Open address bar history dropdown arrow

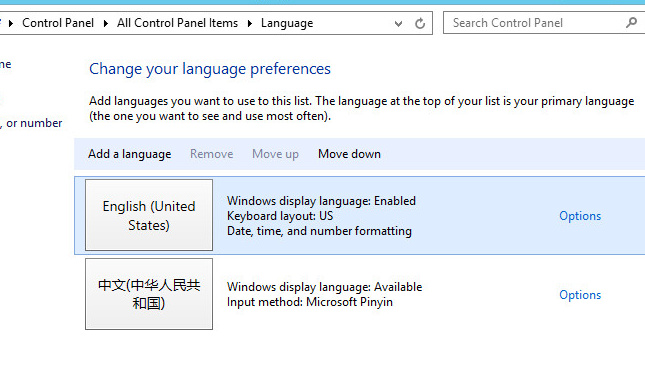click(398, 23)
